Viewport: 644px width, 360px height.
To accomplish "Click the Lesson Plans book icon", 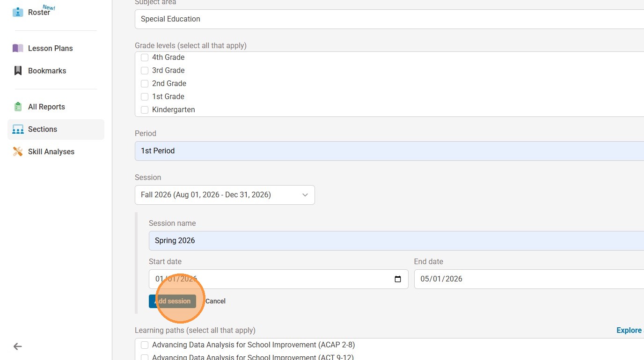I will point(18,48).
